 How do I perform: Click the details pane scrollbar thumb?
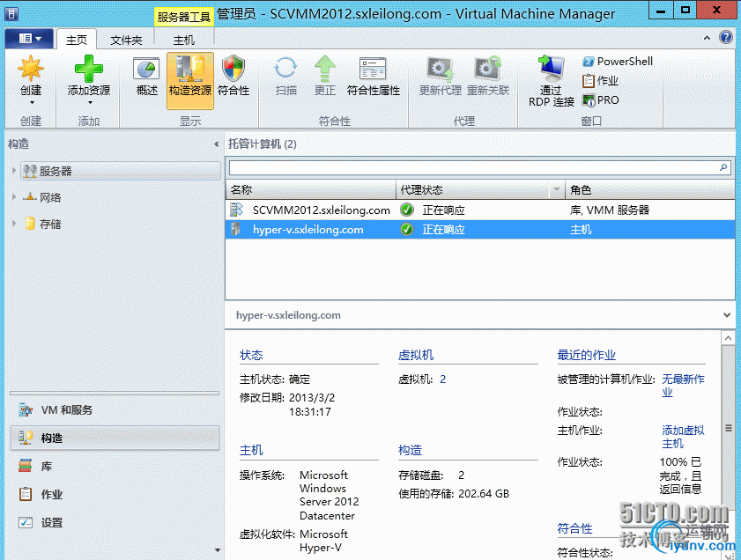(x=729, y=427)
